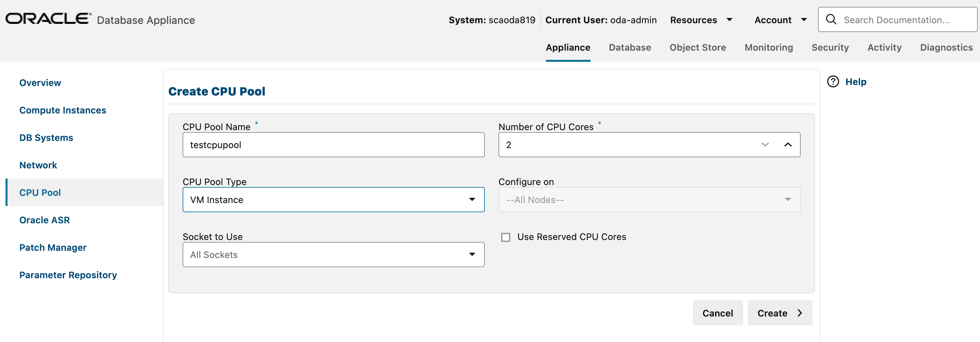980x342 pixels.
Task: Click the Search Documentation magnifier icon
Action: click(x=831, y=19)
